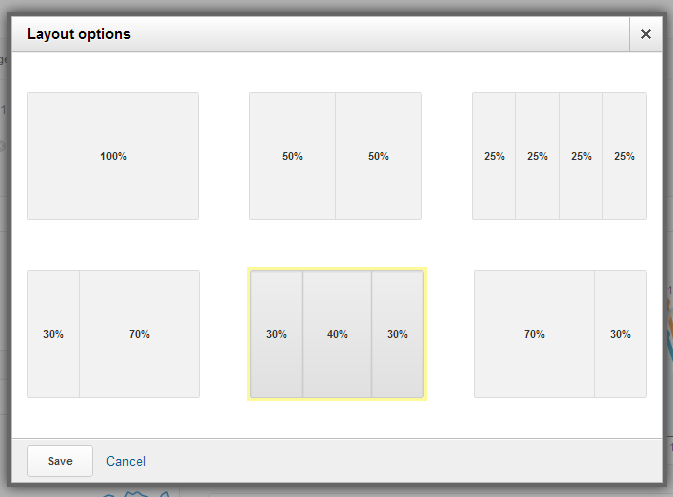Click left 50% column of two-column layout

click(x=292, y=156)
